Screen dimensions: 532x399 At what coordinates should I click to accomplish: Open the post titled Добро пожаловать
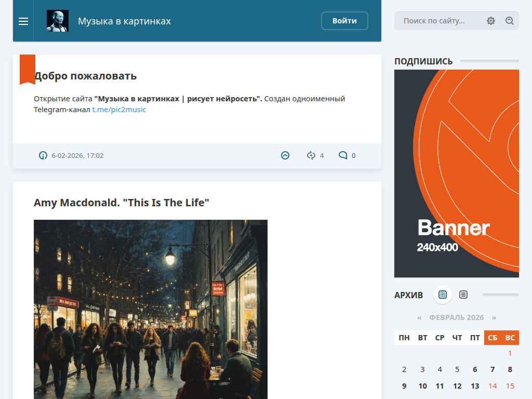pyautogui.click(x=85, y=76)
